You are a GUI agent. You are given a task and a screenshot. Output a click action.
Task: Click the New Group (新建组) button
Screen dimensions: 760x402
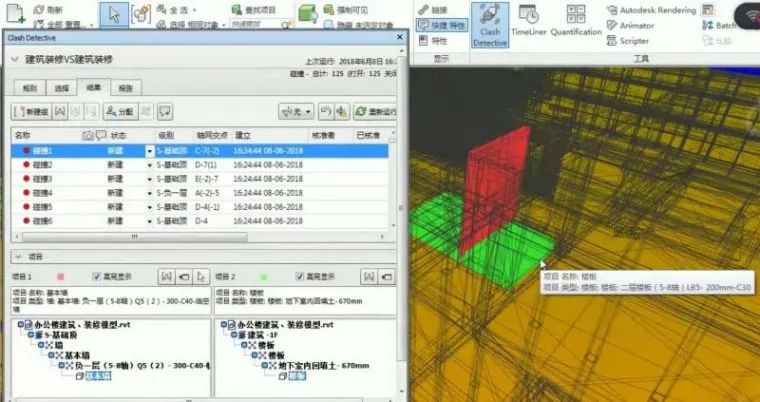[x=31, y=112]
